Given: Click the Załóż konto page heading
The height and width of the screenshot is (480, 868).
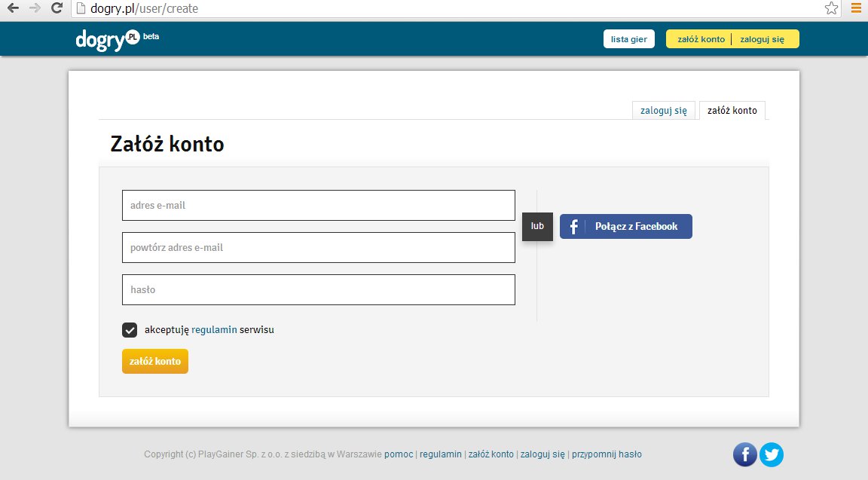Looking at the screenshot, I should (167, 144).
